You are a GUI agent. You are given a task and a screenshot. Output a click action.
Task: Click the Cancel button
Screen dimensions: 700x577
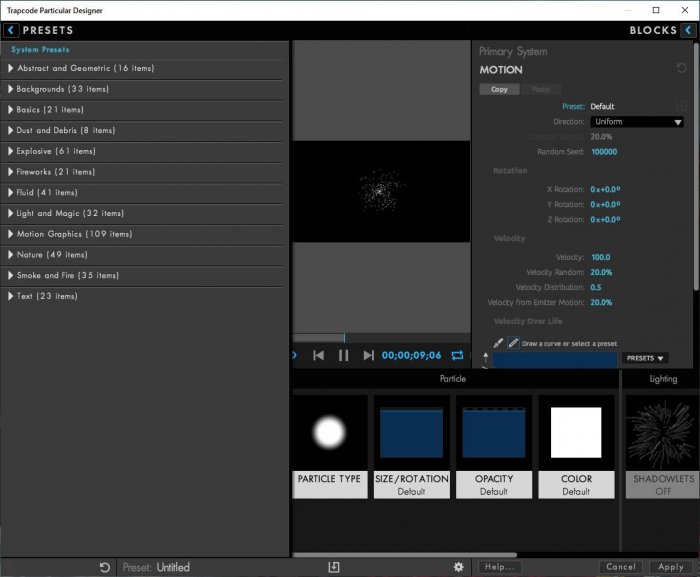[x=621, y=567]
